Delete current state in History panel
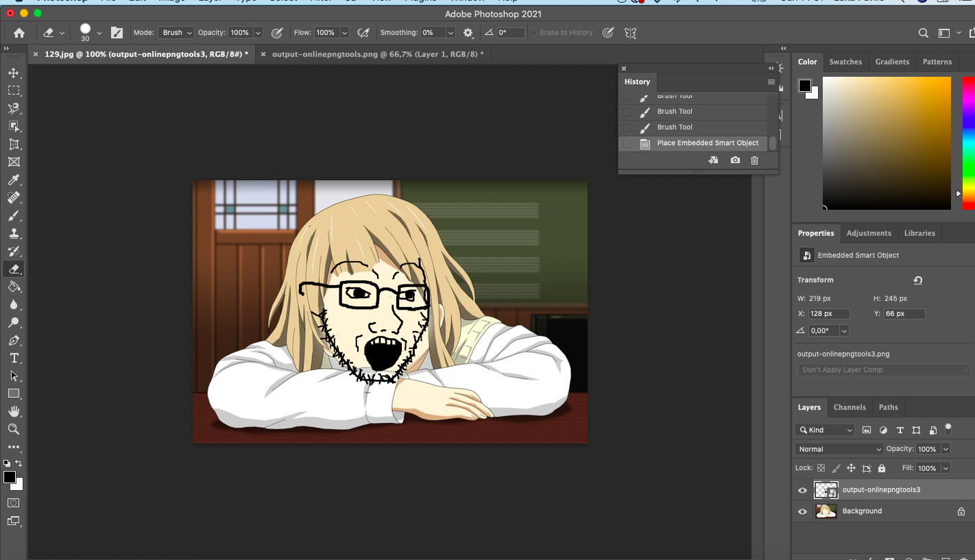Screen dimensions: 975x560 click(754, 160)
